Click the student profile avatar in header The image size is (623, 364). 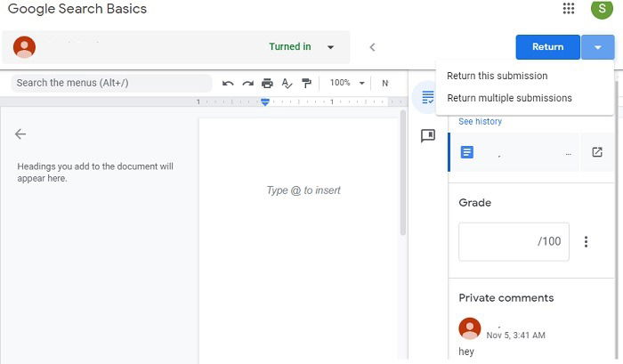(24, 47)
